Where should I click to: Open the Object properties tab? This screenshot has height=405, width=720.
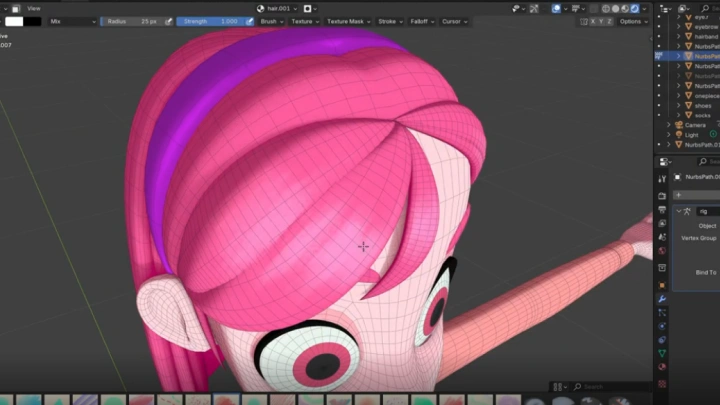662,285
